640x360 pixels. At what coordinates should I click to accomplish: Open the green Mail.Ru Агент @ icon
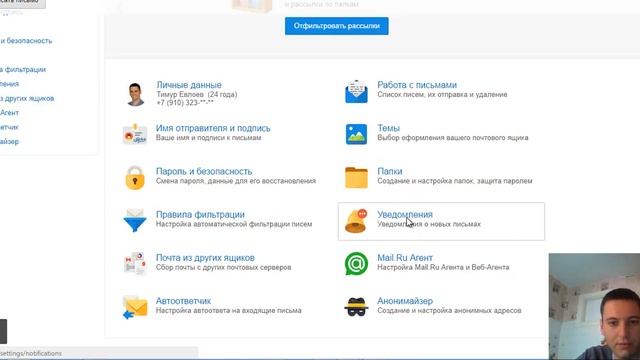[x=356, y=263]
